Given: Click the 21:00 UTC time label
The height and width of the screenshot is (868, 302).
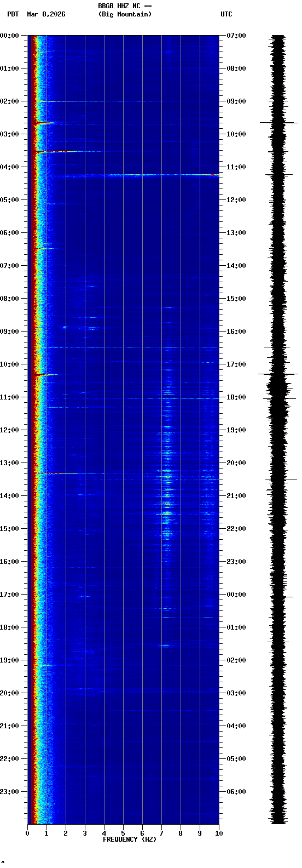Looking at the screenshot, I should pos(236,496).
